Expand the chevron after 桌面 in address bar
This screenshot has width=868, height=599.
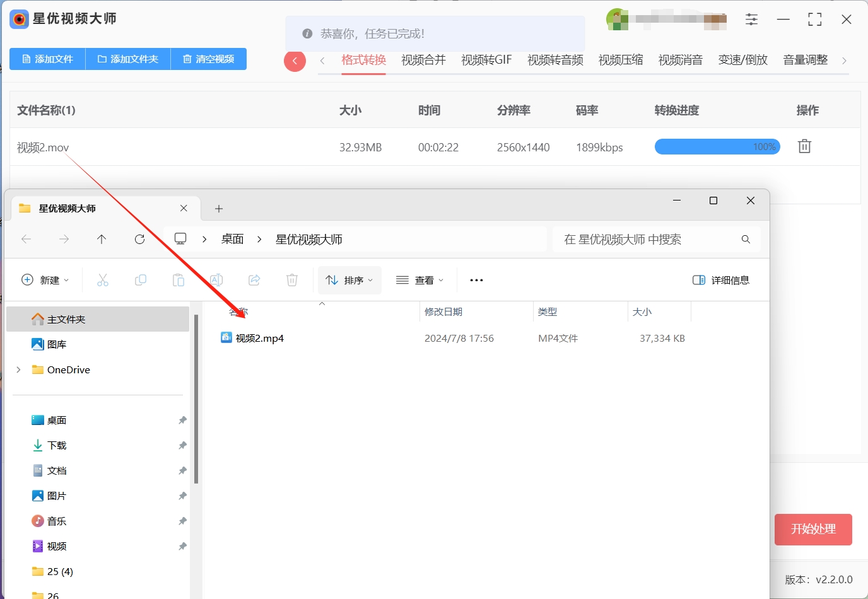259,239
